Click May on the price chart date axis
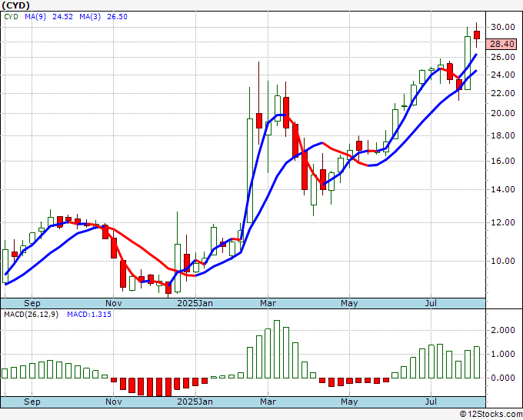The width and height of the screenshot is (523, 420). pos(349,303)
